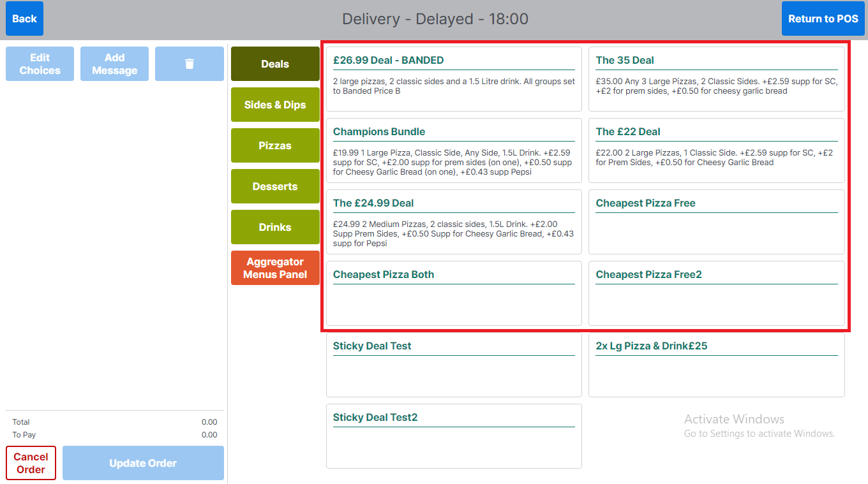868x484 pixels.
Task: Open Edit Choices
Action: click(x=40, y=64)
